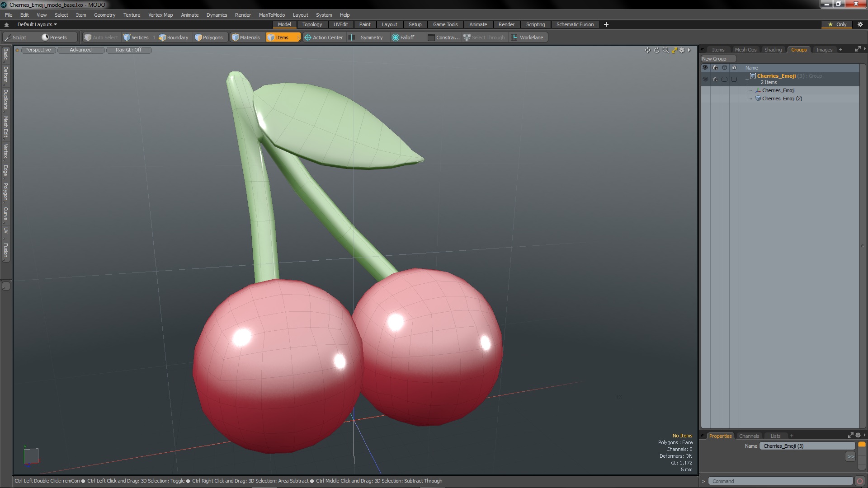
Task: Click the camera render column header
Action: (x=715, y=68)
